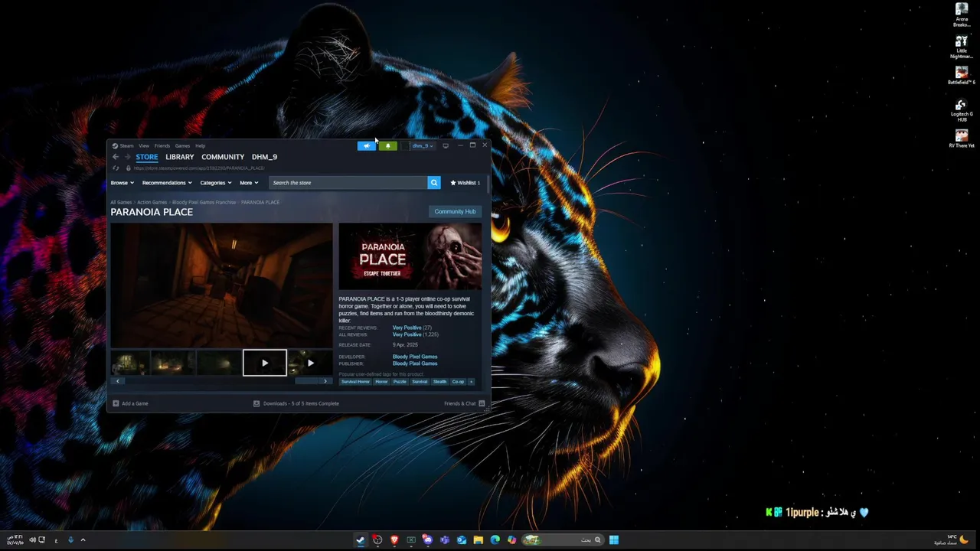Open the View menu

(x=144, y=145)
